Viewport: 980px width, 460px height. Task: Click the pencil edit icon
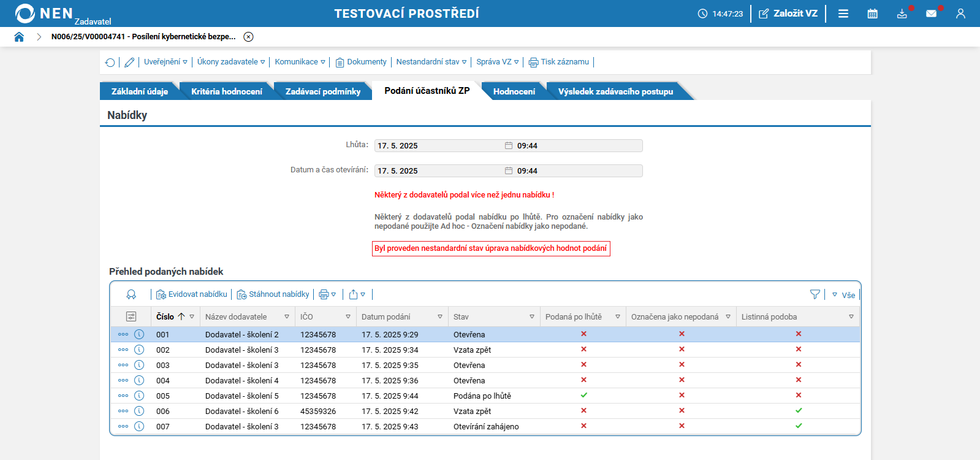[129, 63]
